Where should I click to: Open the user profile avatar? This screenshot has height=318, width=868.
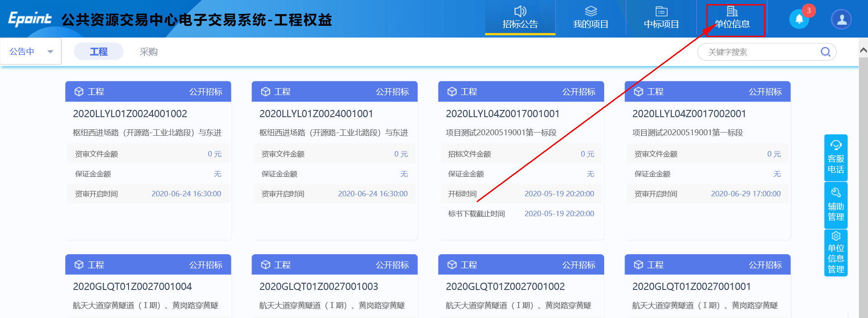click(841, 19)
